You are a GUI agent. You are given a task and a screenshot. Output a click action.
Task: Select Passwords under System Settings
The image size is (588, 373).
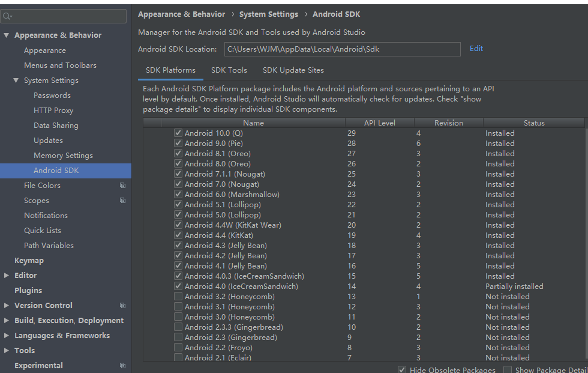click(52, 96)
